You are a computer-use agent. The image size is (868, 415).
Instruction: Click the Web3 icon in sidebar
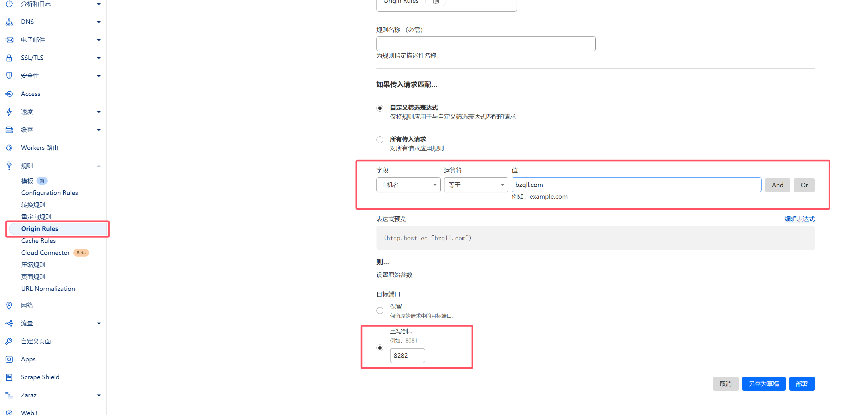(9, 412)
